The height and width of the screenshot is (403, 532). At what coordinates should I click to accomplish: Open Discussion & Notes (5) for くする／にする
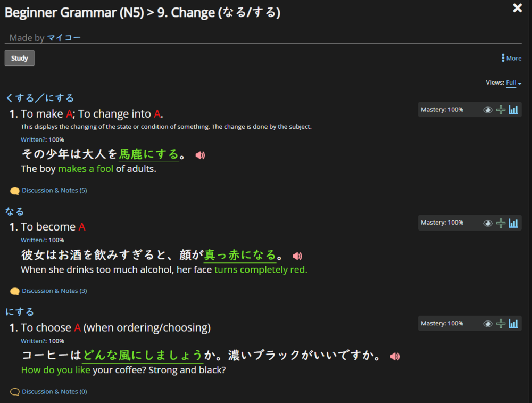tap(55, 190)
